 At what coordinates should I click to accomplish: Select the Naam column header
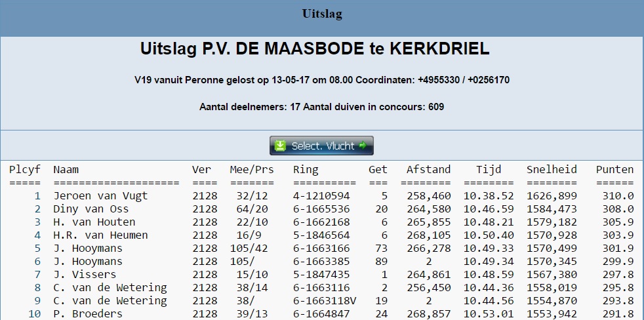pyautogui.click(x=66, y=170)
